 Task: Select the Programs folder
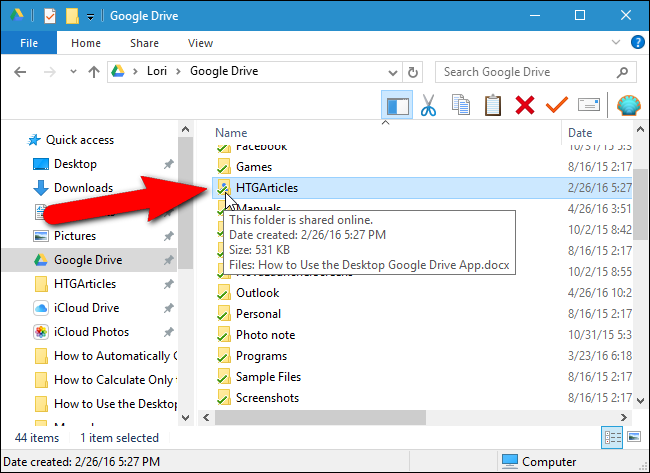(x=261, y=356)
